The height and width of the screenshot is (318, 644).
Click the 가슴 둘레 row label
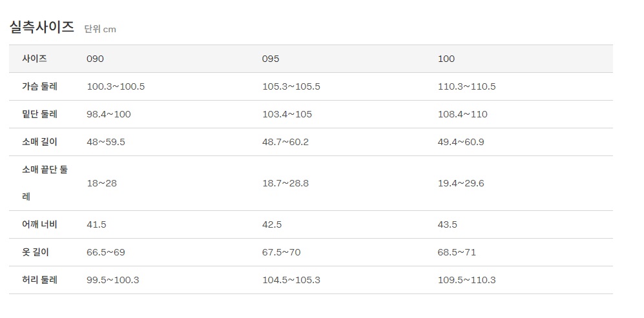[40, 86]
